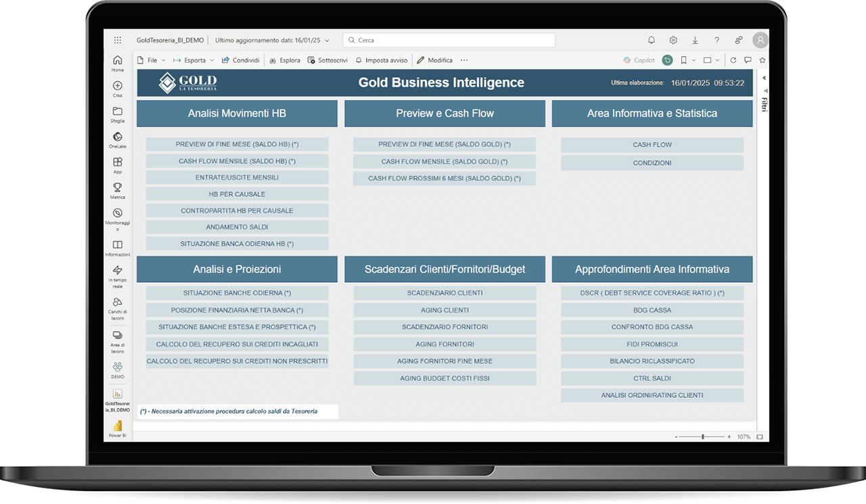
Task: Click the app launcher grid icon
Action: click(118, 41)
